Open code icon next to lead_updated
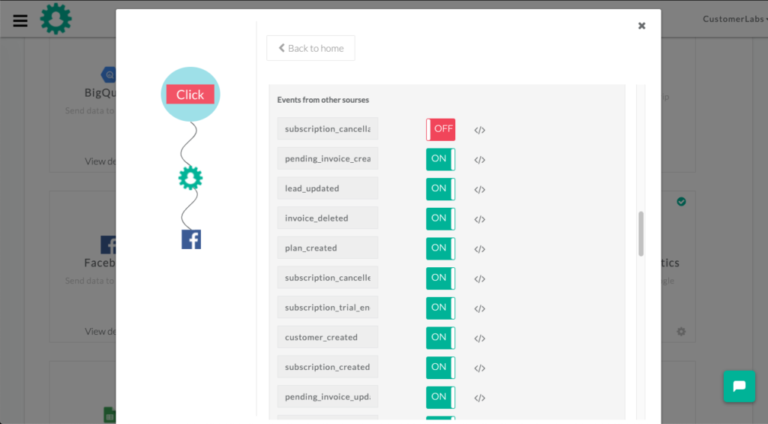The image size is (768, 424). coord(480,190)
